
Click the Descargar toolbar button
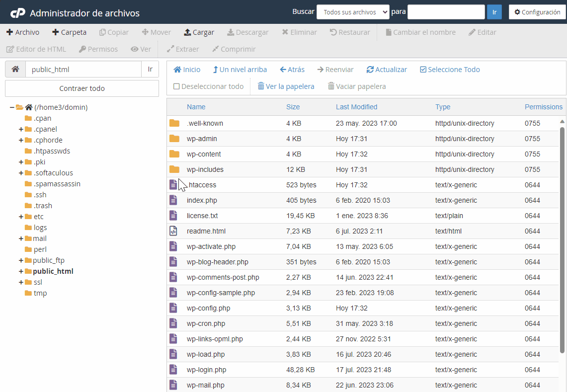click(x=247, y=32)
